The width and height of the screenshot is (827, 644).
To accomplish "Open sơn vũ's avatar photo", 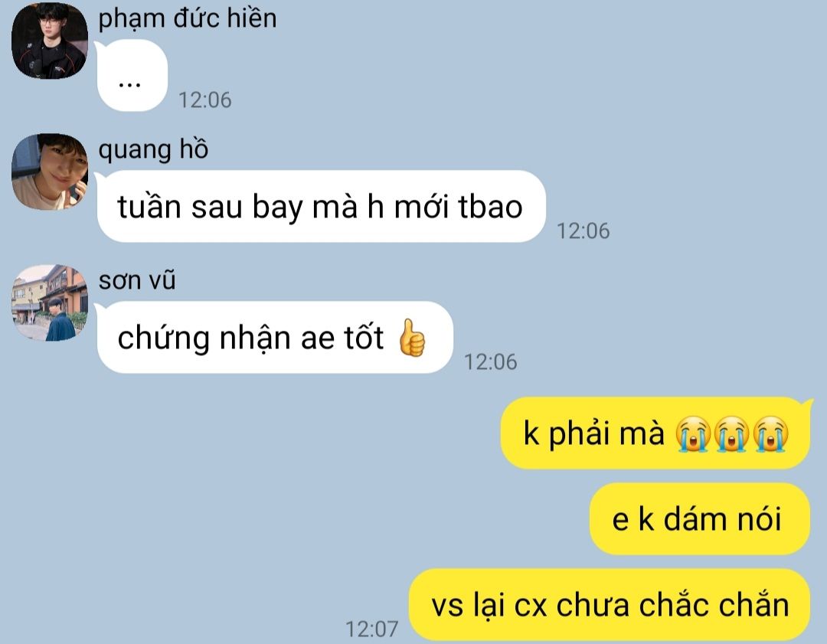I will 50,302.
